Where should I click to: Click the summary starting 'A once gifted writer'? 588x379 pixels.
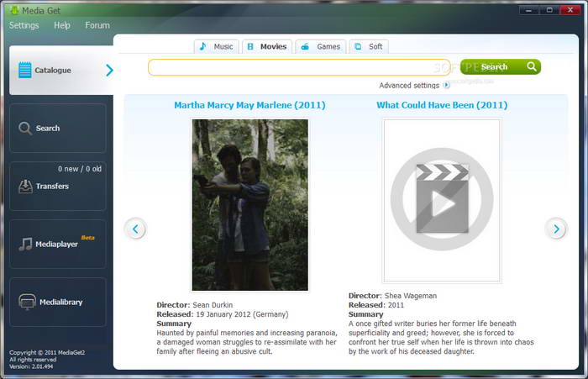pyautogui.click(x=441, y=337)
